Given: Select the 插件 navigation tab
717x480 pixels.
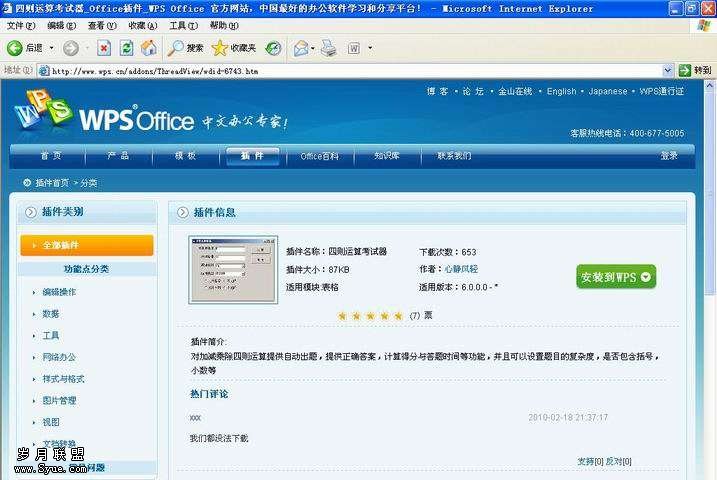Looking at the screenshot, I should 252,155.
